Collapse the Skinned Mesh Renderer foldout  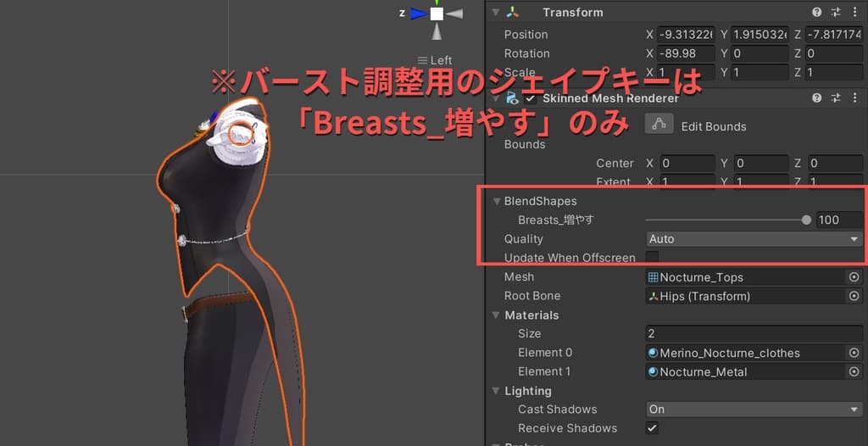(x=495, y=98)
